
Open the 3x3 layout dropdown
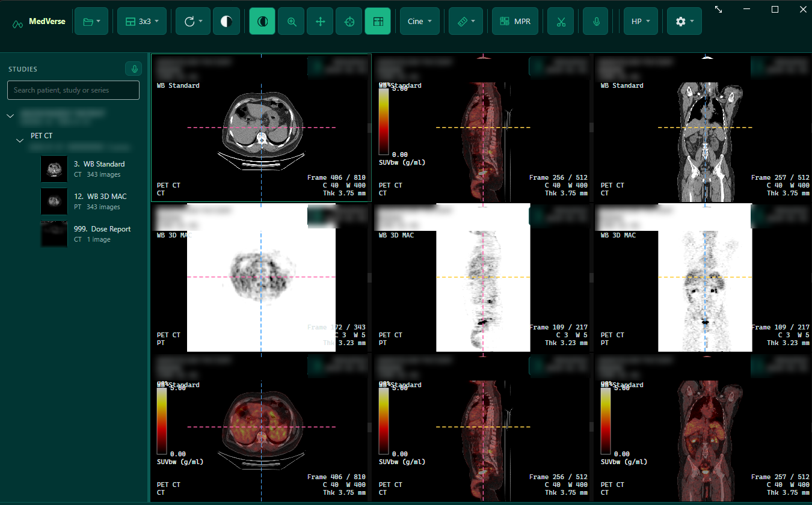(x=142, y=22)
